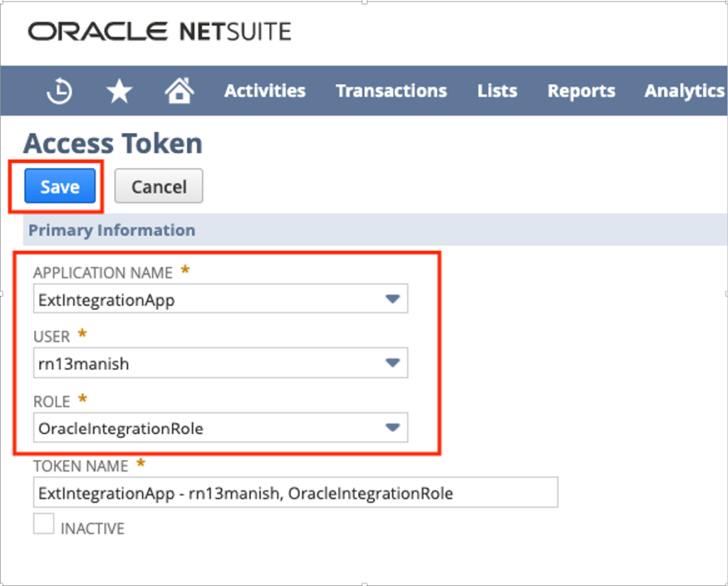Click the Cancel button
Screen dimensions: 728x586
point(159,186)
